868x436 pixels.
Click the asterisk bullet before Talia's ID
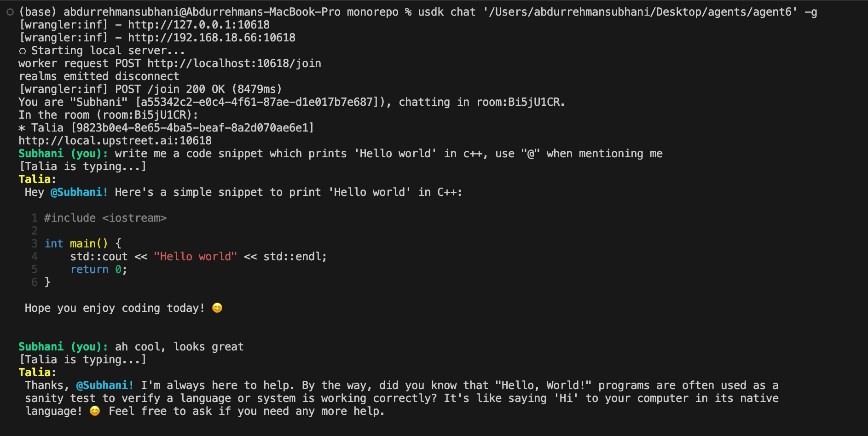pyautogui.click(x=22, y=128)
